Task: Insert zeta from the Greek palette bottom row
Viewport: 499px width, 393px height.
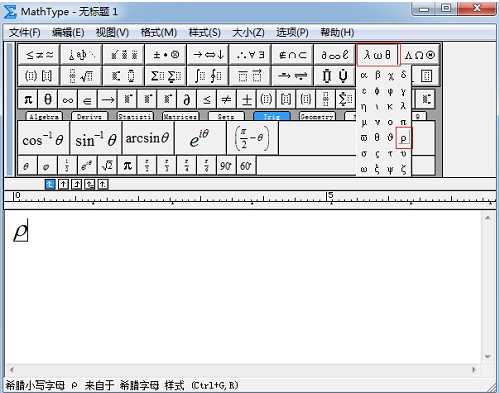Action: pos(404,169)
